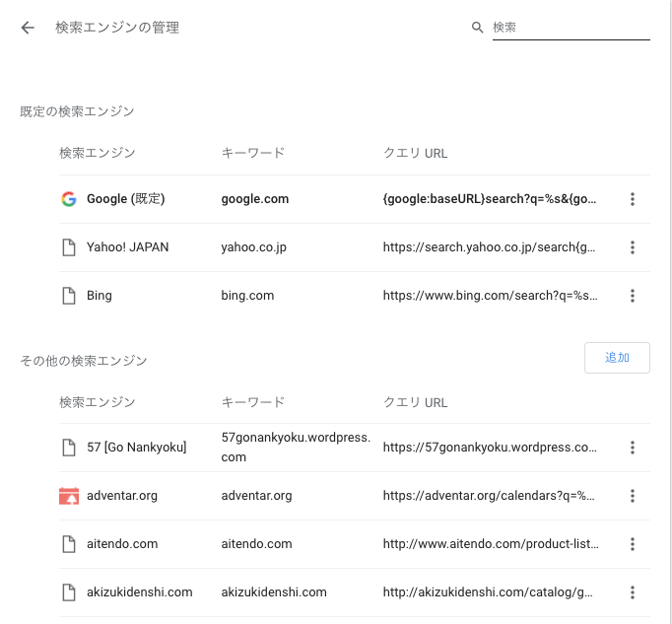Click the 57gonankyoku.wordpress.com keyword cell
This screenshot has height=624, width=672.
[296, 448]
